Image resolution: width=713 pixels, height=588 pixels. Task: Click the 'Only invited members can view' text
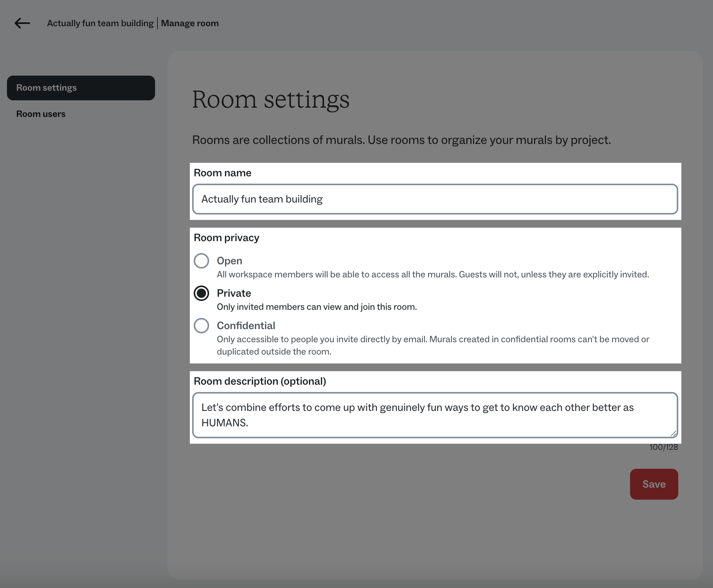317,307
